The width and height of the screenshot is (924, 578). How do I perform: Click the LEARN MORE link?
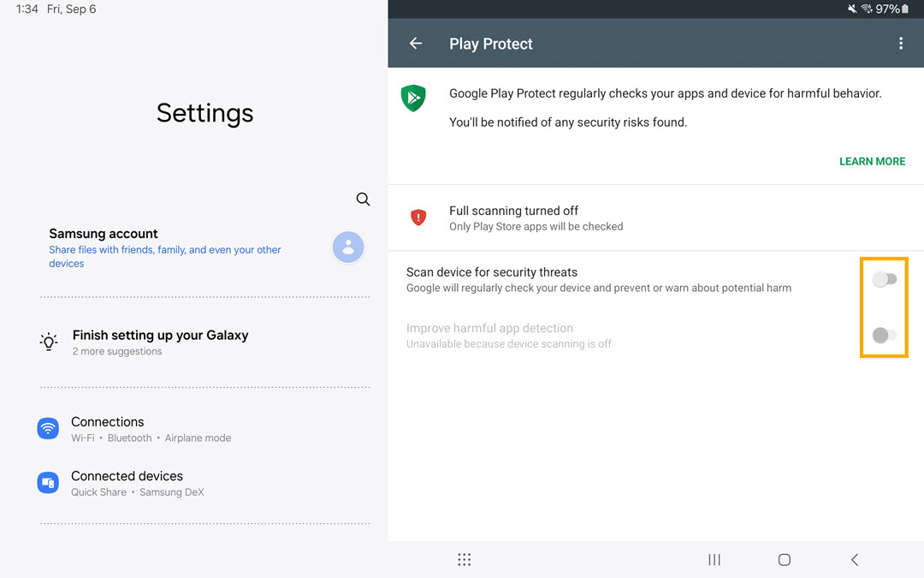[872, 161]
